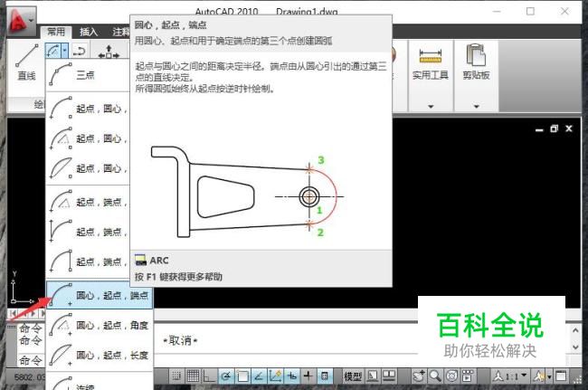Select the polyline tool icon
Screen dimensions: 588x390
point(79,51)
